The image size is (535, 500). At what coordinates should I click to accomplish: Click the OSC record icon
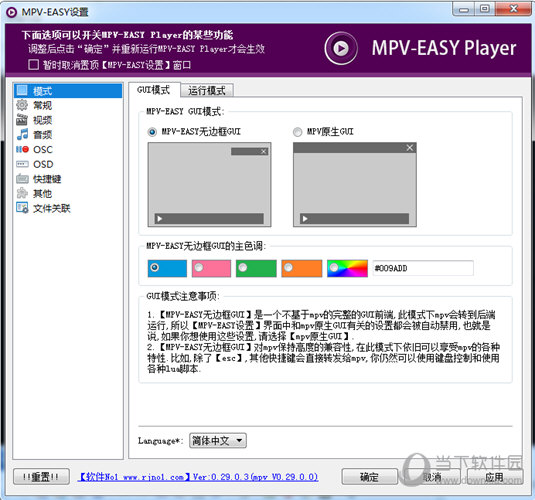pos(22,149)
